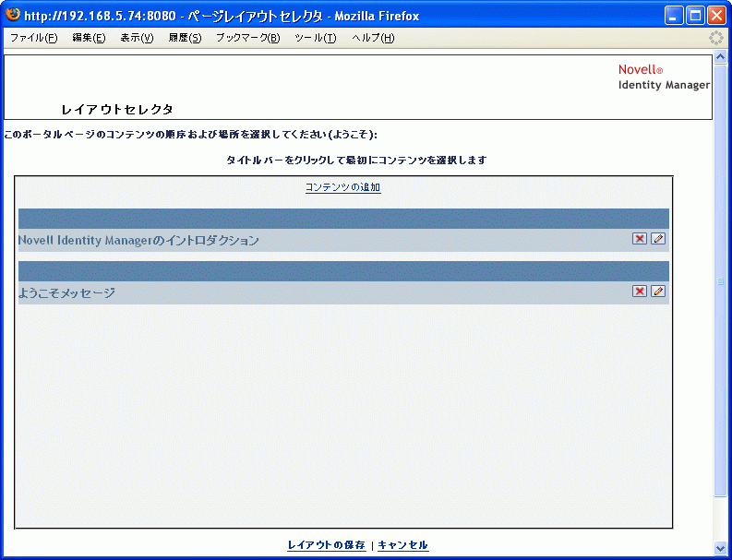Viewport: 732px width, 560px height.
Task: Click the Identity Manager header text
Action: [x=664, y=85]
